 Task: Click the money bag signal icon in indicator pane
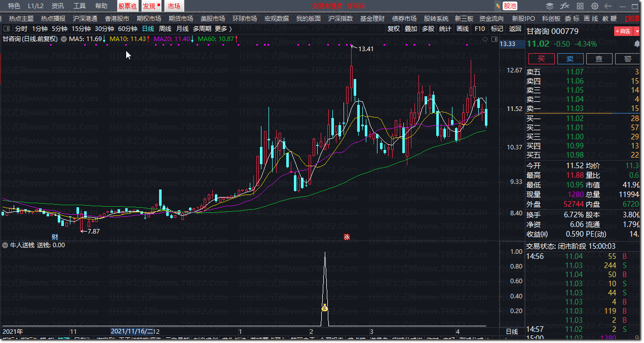tap(325, 308)
